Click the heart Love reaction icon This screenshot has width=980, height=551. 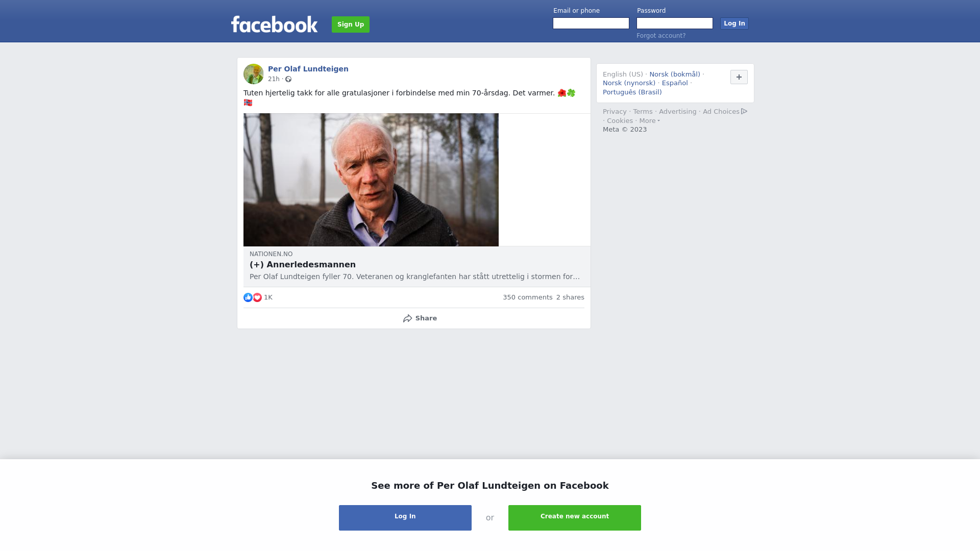[257, 297]
